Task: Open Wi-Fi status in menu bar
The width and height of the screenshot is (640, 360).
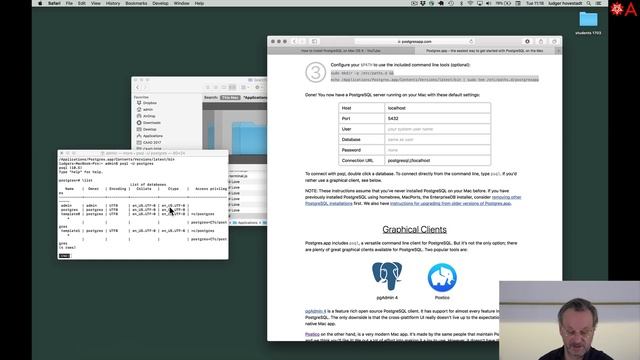Action: point(470,3)
